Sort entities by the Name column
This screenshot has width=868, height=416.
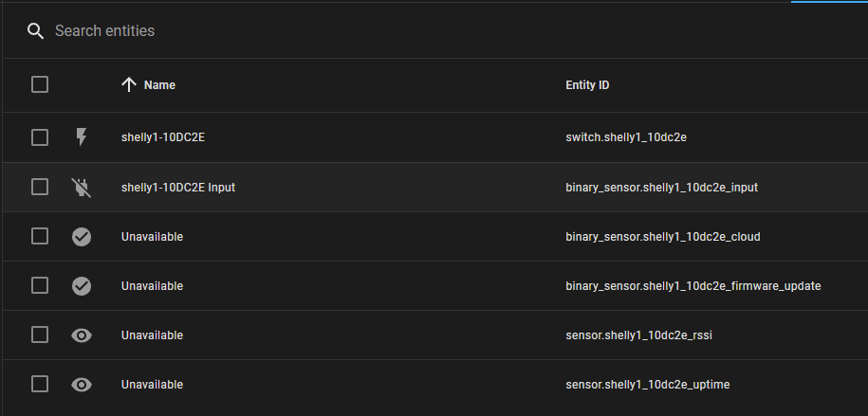tap(159, 85)
